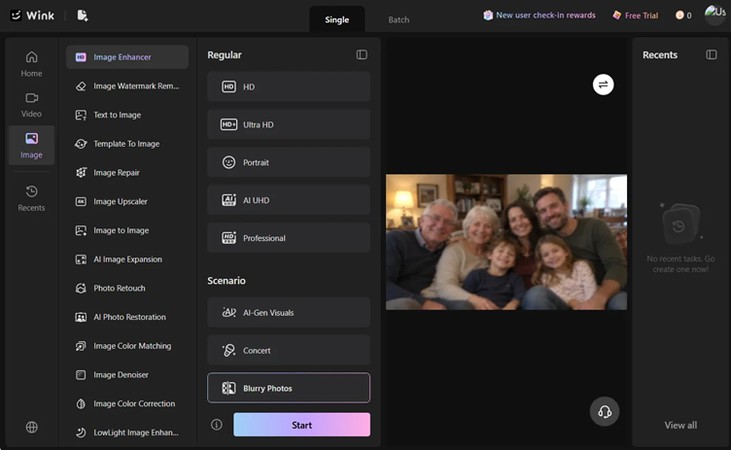Open Recents in the left sidebar

[x=31, y=198]
